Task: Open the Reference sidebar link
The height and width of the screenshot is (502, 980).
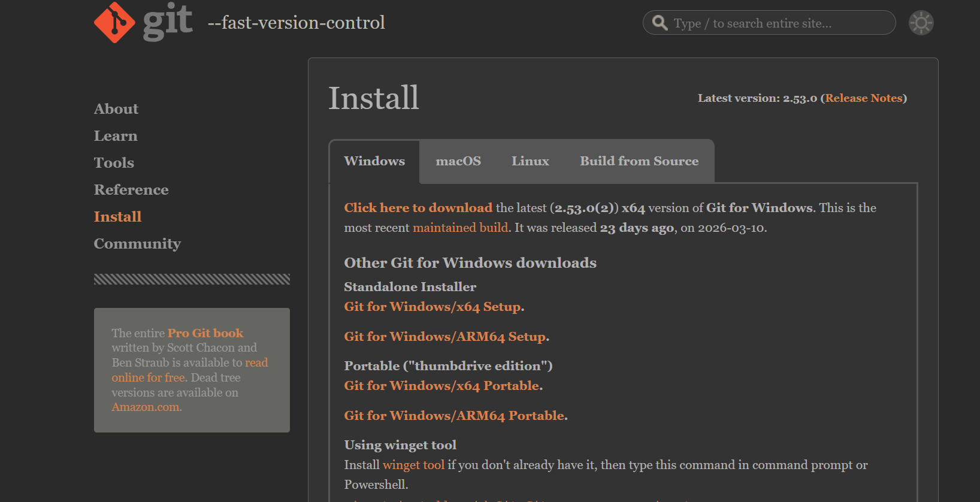Action: (x=131, y=190)
